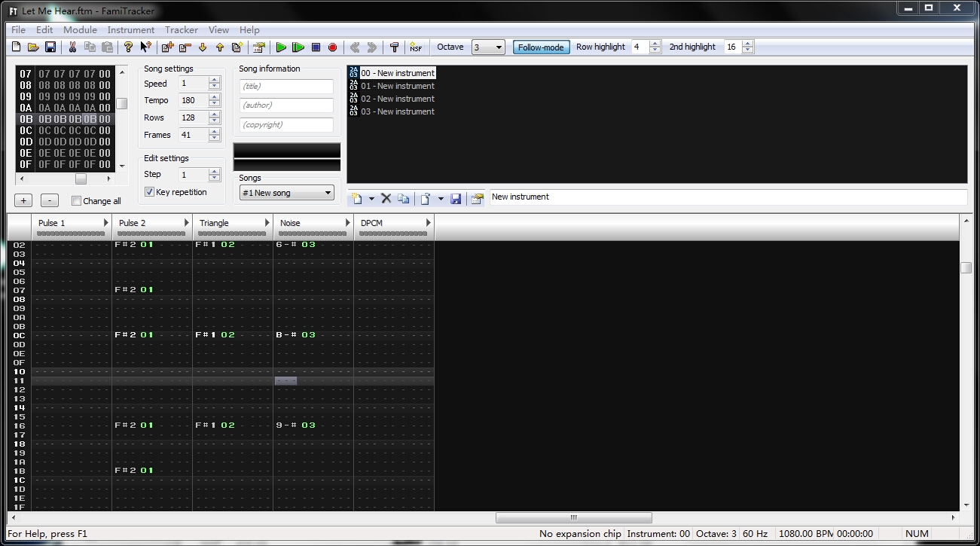Play pattern looped button
This screenshot has width=980, height=546.
click(x=298, y=47)
